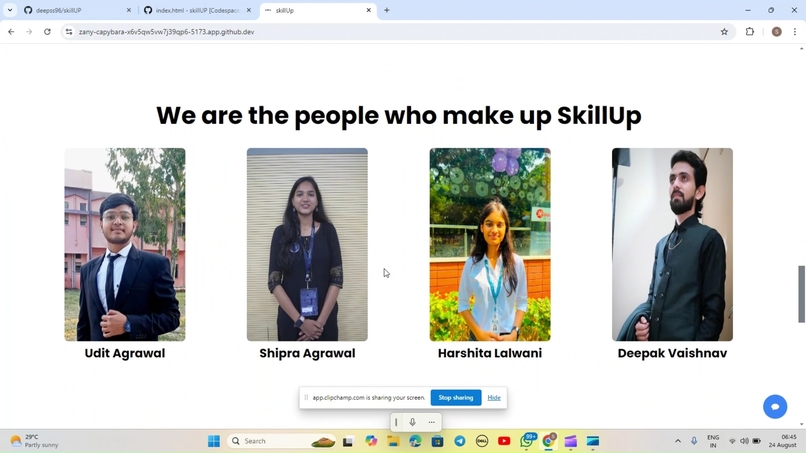806x453 pixels.
Task: Open Task View on the taskbar
Action: click(348, 441)
